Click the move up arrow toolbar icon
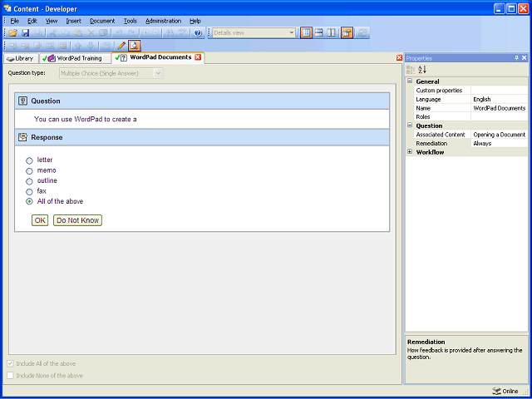Image resolution: width=532 pixels, height=399 pixels. coord(78,46)
